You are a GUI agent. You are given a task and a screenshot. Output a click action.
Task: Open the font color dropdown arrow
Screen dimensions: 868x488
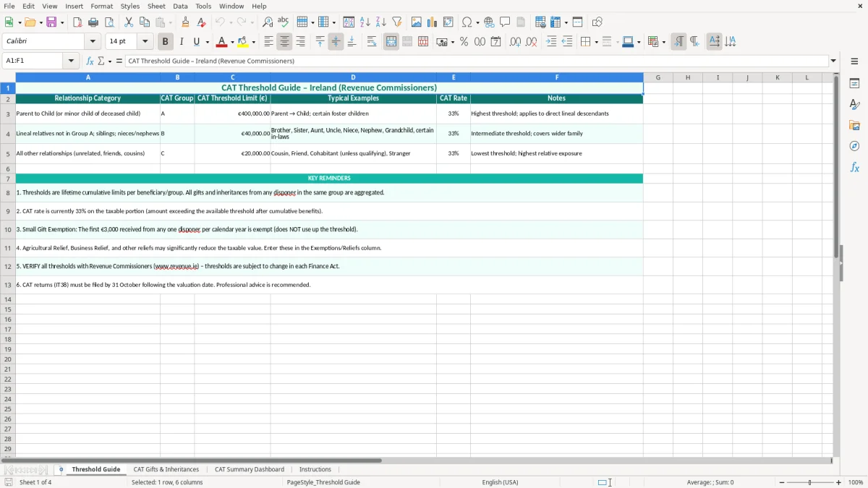coord(232,42)
